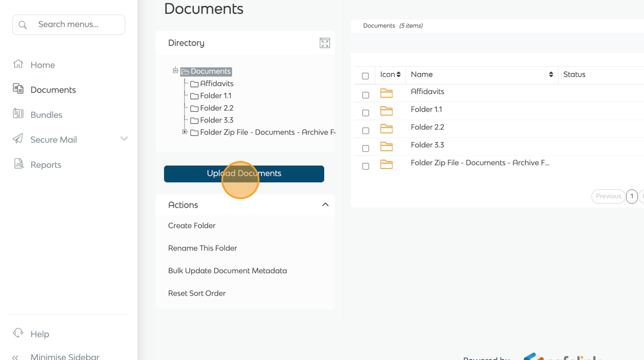
Task: Toggle the select-all checkbox in table header
Action: click(365, 76)
